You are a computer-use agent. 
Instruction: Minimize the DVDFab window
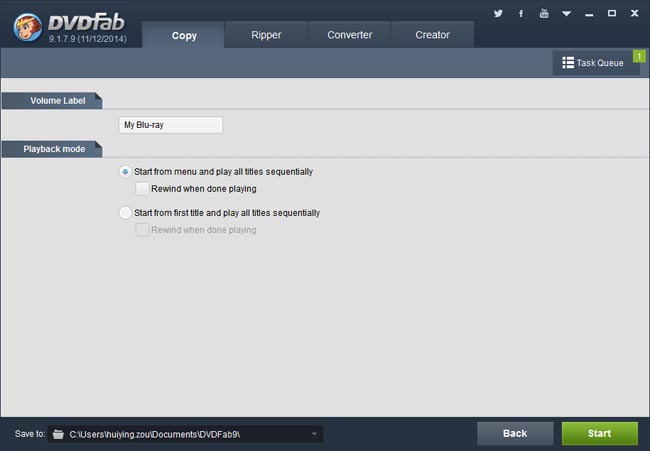(589, 14)
